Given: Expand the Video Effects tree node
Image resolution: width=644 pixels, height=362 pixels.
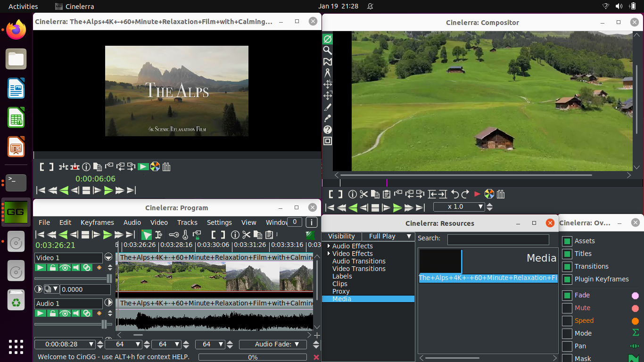Looking at the screenshot, I should coord(329,254).
